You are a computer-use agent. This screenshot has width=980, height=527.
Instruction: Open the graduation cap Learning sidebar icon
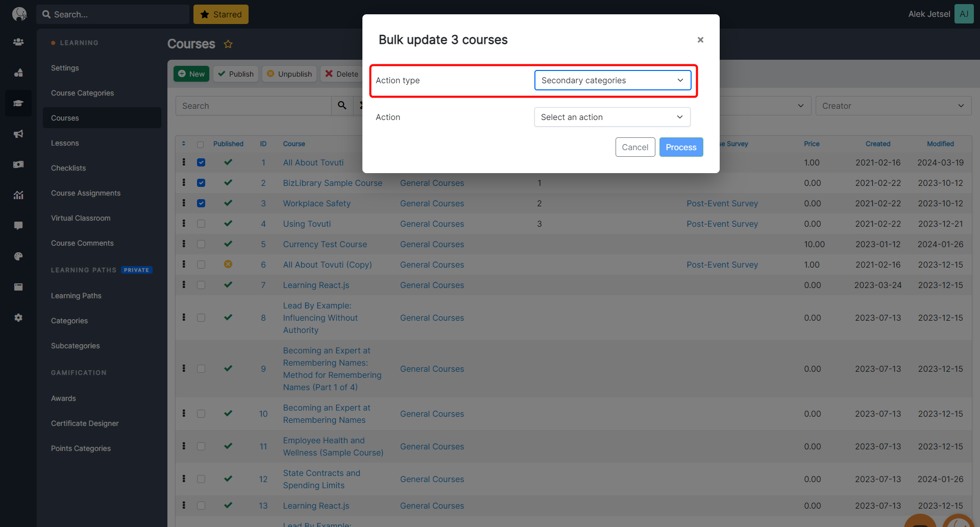click(x=18, y=103)
